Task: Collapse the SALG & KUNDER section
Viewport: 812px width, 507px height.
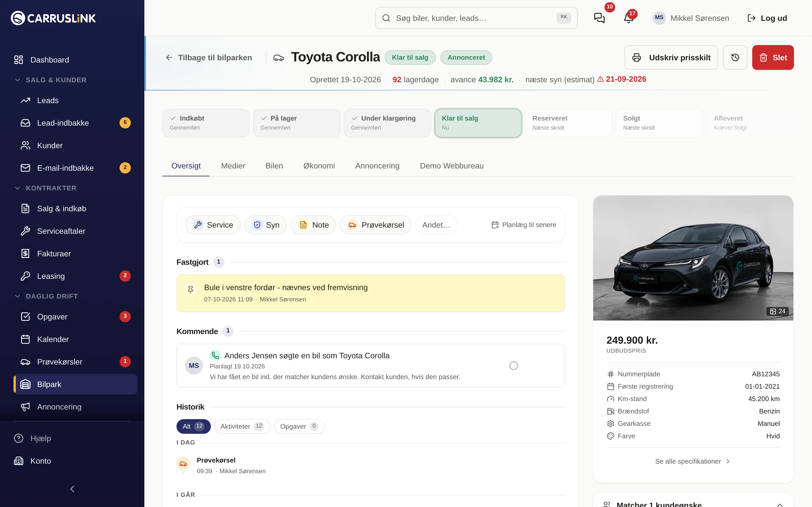Action: pyautogui.click(x=17, y=80)
